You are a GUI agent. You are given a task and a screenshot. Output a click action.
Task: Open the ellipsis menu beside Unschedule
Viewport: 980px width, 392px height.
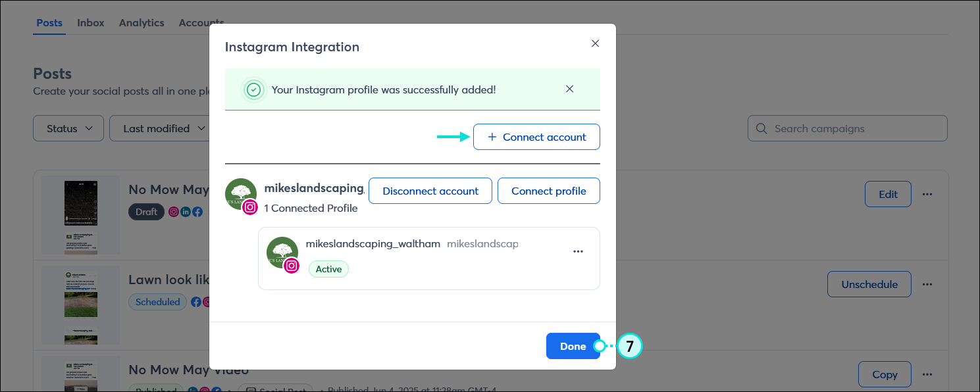[927, 283]
